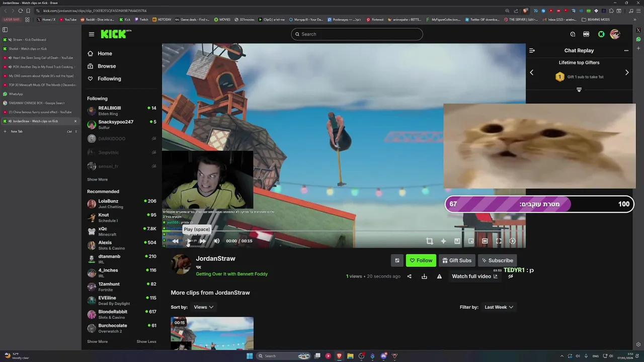Open playback settings icon in player

point(512,241)
